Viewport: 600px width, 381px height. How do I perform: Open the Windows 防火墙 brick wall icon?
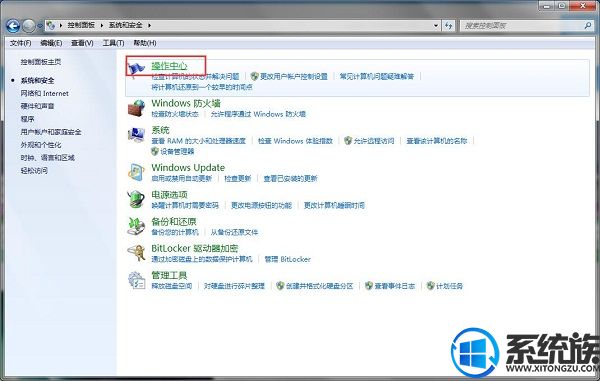136,108
